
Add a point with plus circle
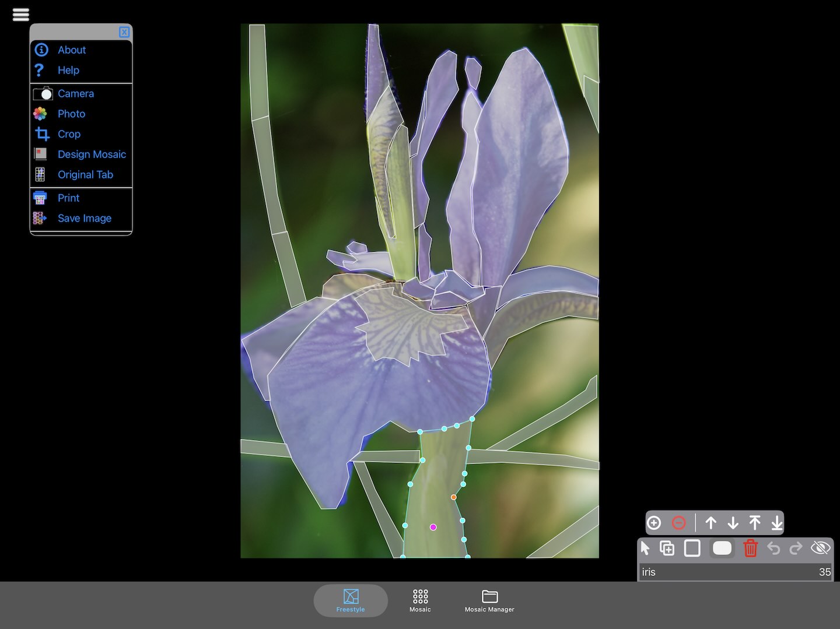pyautogui.click(x=654, y=523)
